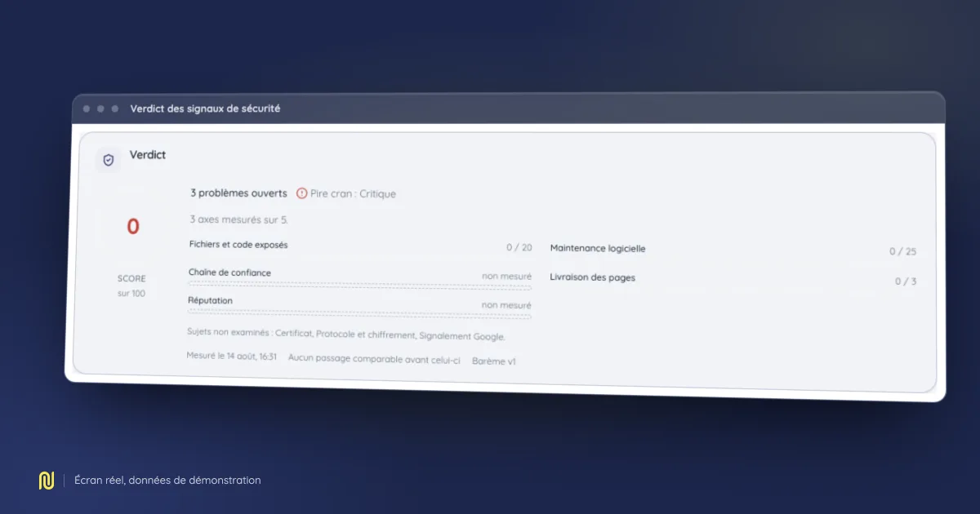Image resolution: width=980 pixels, height=514 pixels.
Task: Click the 'SCORE' label
Action: 131,278
